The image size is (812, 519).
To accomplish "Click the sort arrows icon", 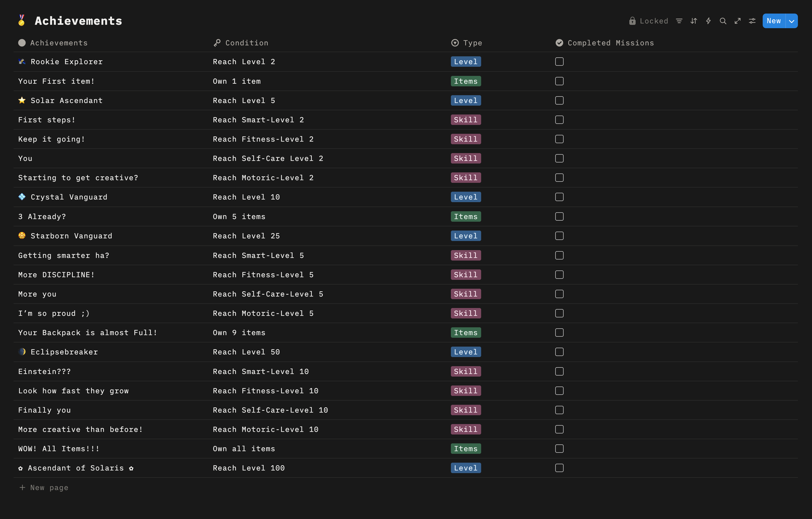I will (x=694, y=21).
